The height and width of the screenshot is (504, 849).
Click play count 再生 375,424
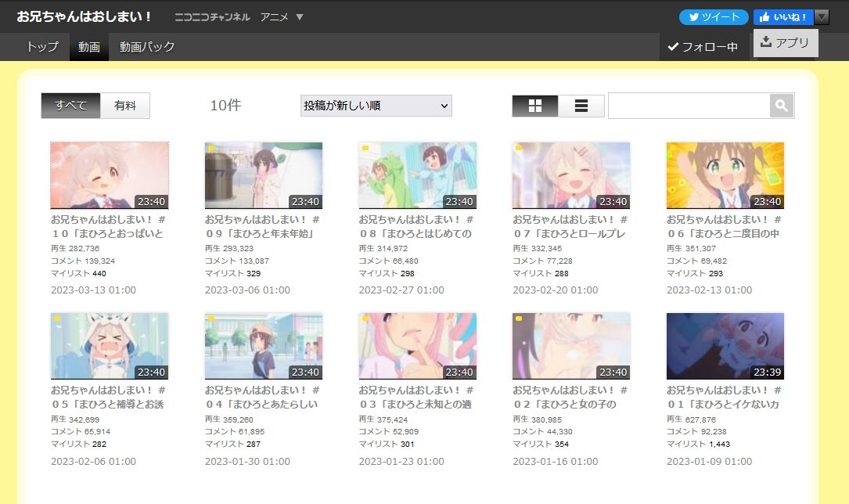click(383, 419)
